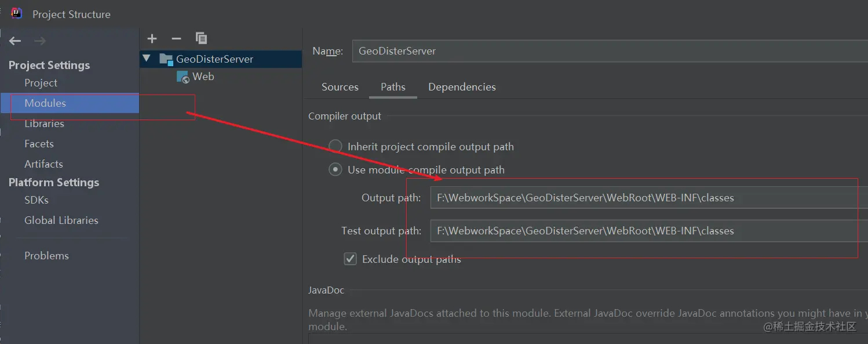Select the Web facet globe icon
Viewport: 868px width, 344px height.
point(183,77)
